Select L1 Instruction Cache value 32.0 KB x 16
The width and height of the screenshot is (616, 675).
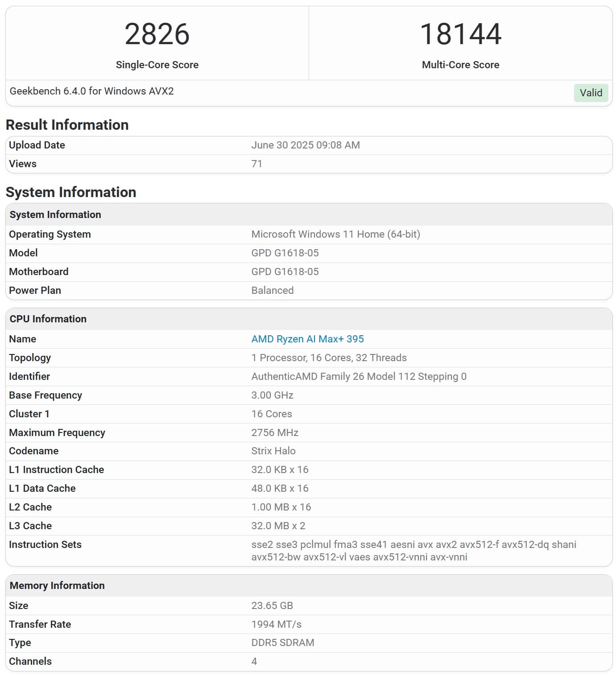[x=280, y=469]
